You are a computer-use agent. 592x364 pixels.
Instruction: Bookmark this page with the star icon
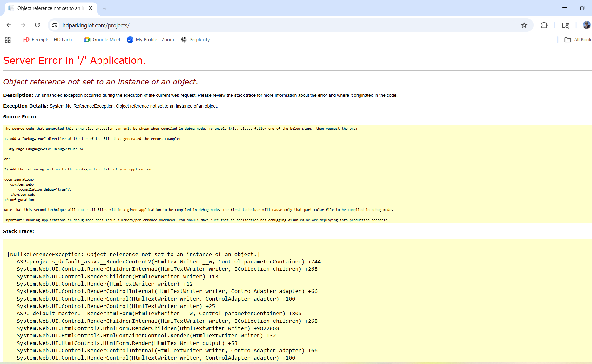click(524, 25)
